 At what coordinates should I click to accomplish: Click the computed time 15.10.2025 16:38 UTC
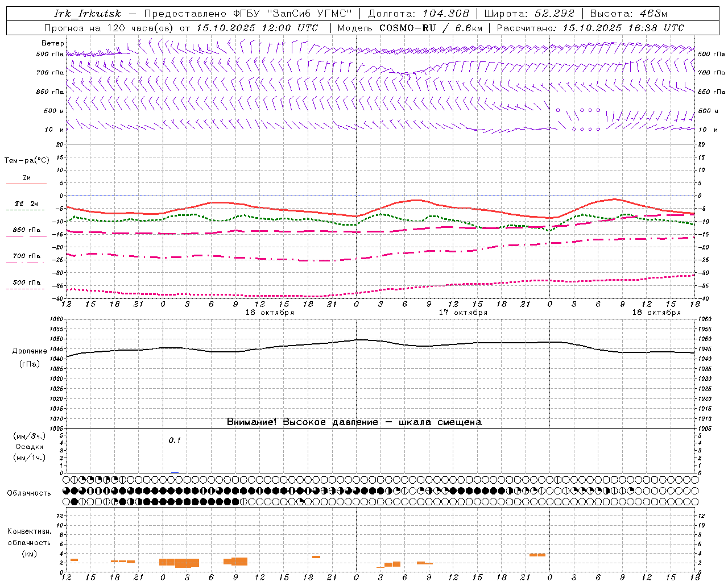(x=623, y=28)
